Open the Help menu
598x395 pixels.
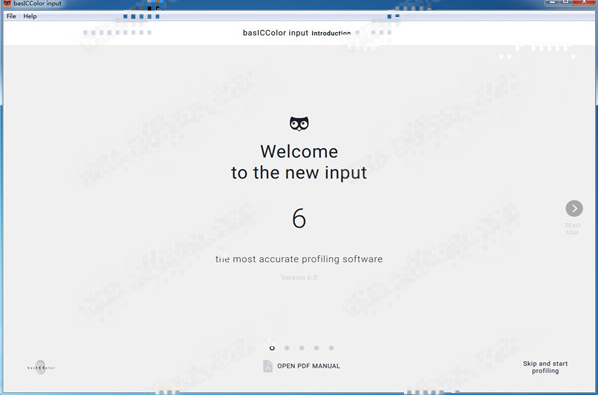click(x=30, y=16)
